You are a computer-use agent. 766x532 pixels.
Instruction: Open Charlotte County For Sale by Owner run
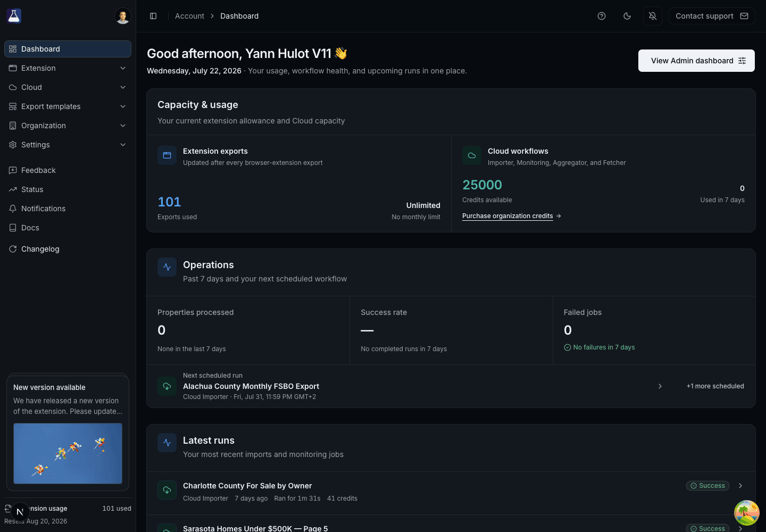(247, 486)
